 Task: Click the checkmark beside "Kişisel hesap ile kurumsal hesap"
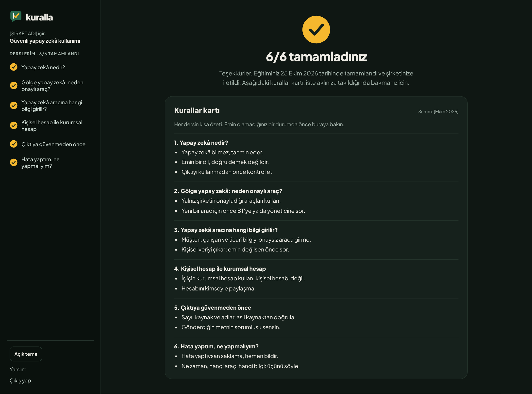pos(14,125)
